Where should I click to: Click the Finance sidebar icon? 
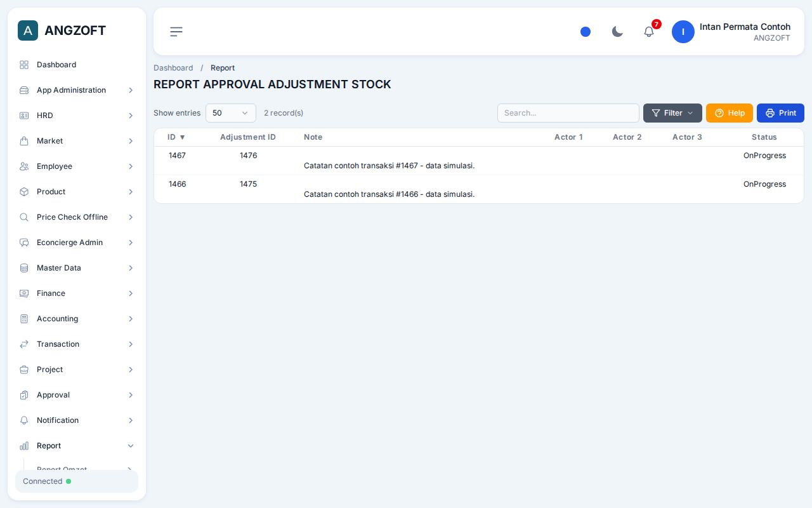pyautogui.click(x=24, y=293)
